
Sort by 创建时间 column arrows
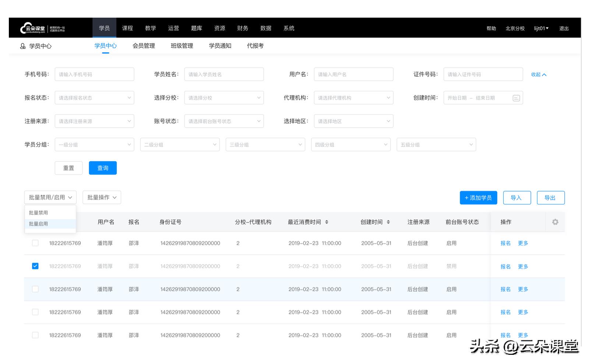point(388,222)
